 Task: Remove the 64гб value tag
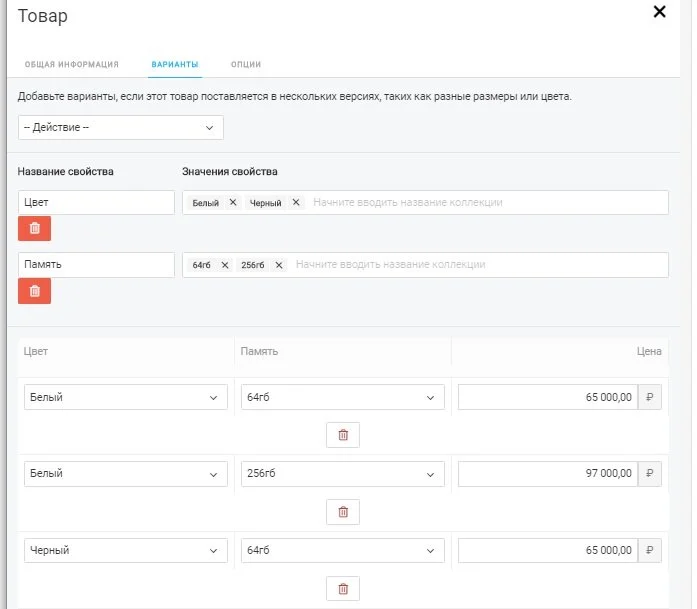click(x=225, y=265)
